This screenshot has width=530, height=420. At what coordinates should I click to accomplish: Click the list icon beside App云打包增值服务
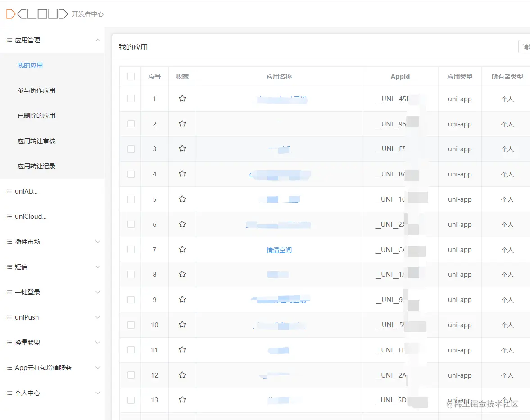(x=9, y=368)
